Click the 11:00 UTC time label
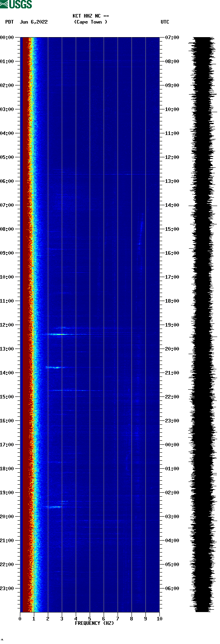The width and height of the screenshot is (220, 644). pyautogui.click(x=172, y=133)
